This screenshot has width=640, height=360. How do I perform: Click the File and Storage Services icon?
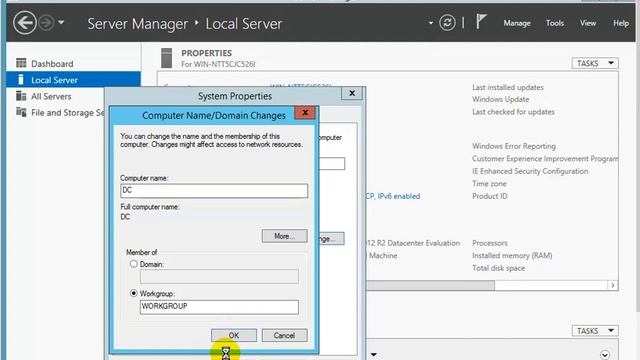[21, 111]
